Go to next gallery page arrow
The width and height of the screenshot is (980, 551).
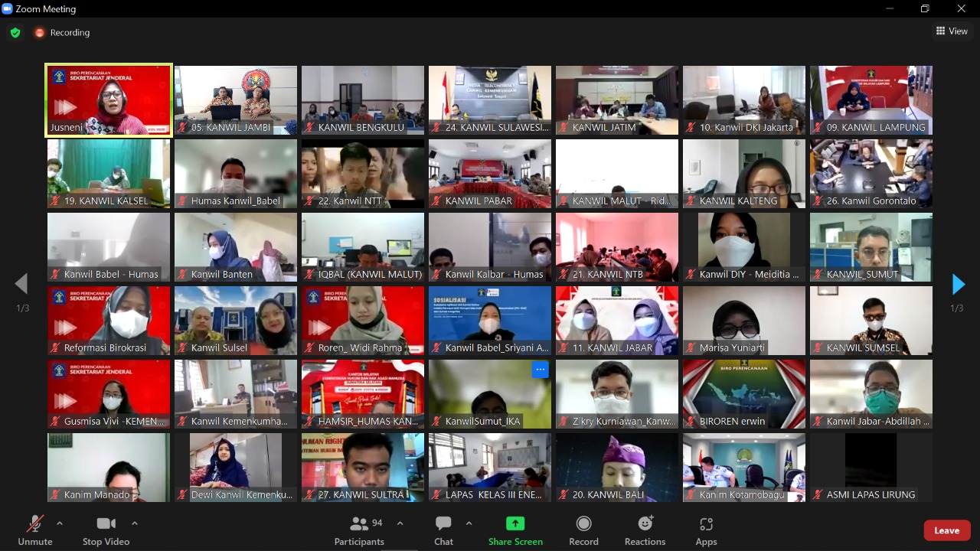pyautogui.click(x=958, y=284)
